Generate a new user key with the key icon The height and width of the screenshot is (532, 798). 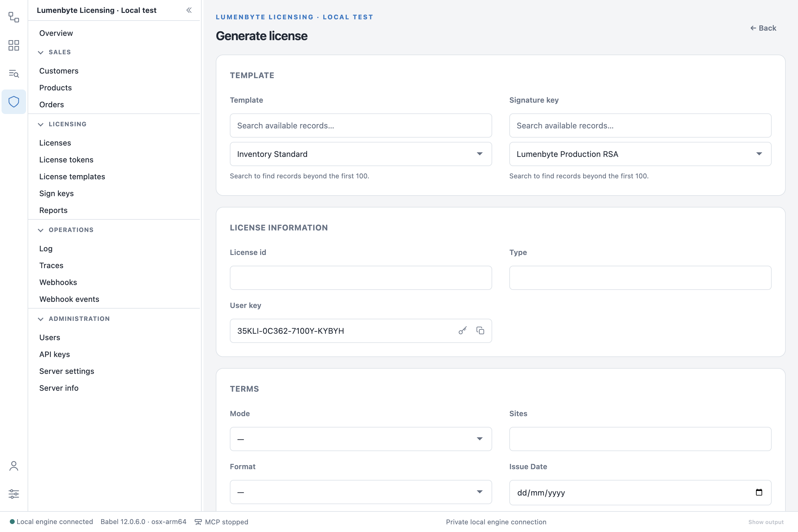tap(463, 330)
